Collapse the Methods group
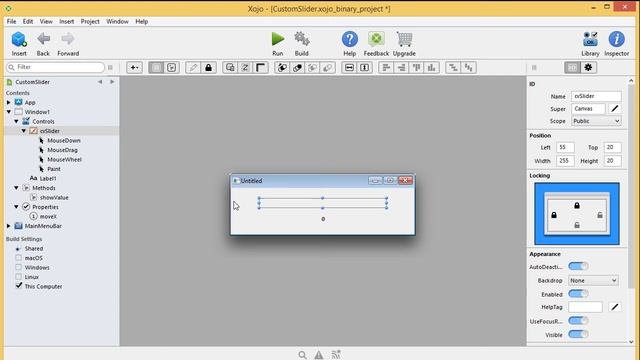This screenshot has height=360, width=640. (16, 188)
